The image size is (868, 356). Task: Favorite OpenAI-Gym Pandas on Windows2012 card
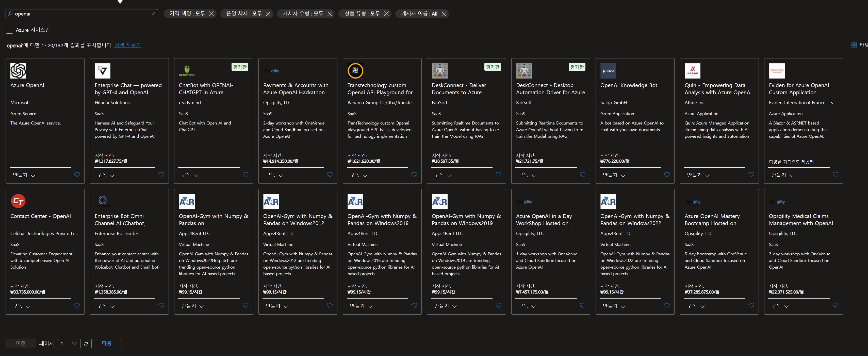[330, 305]
